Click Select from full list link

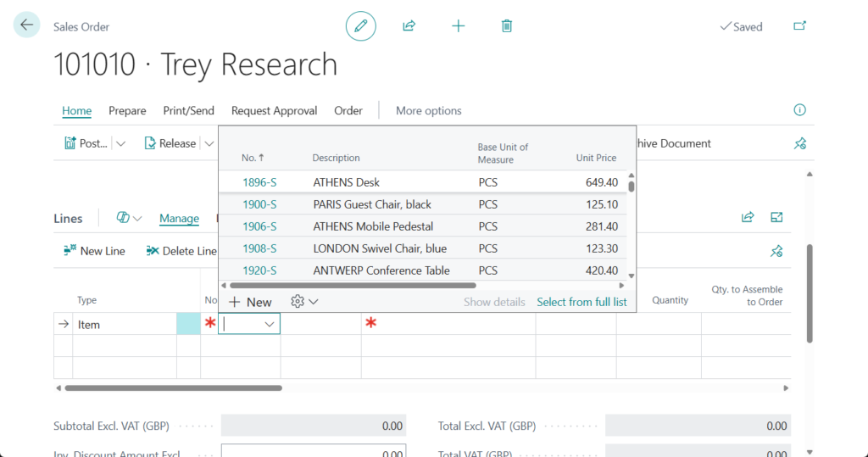tap(581, 302)
